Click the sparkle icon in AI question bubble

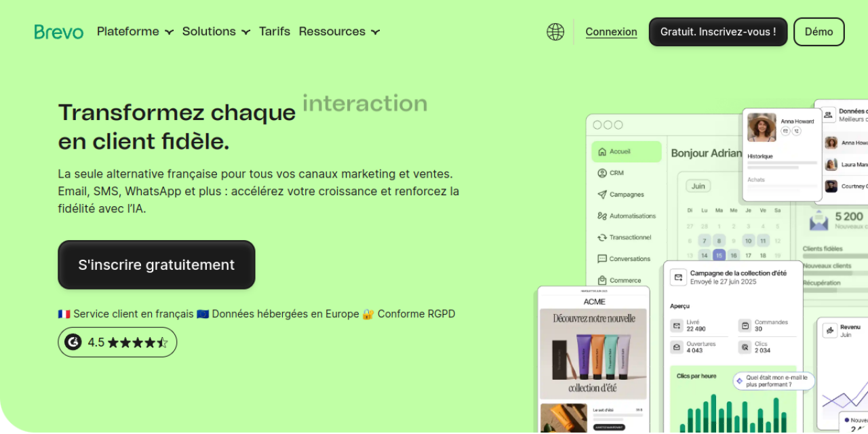[x=739, y=381]
